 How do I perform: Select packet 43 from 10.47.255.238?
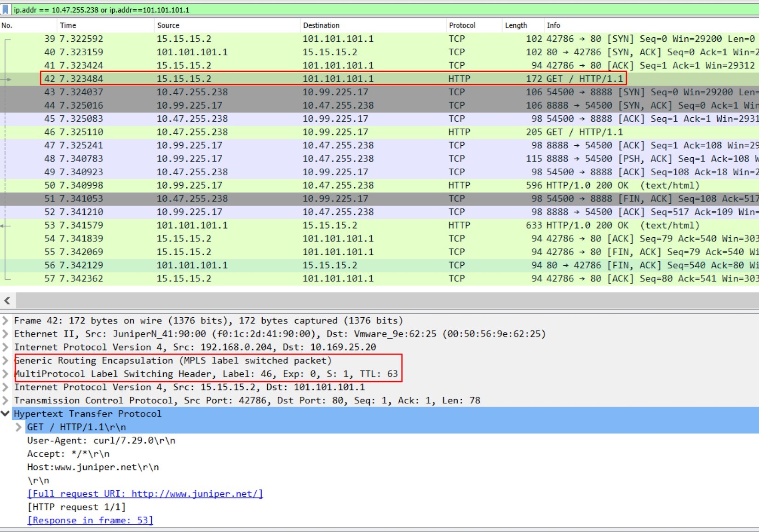pyautogui.click(x=379, y=92)
